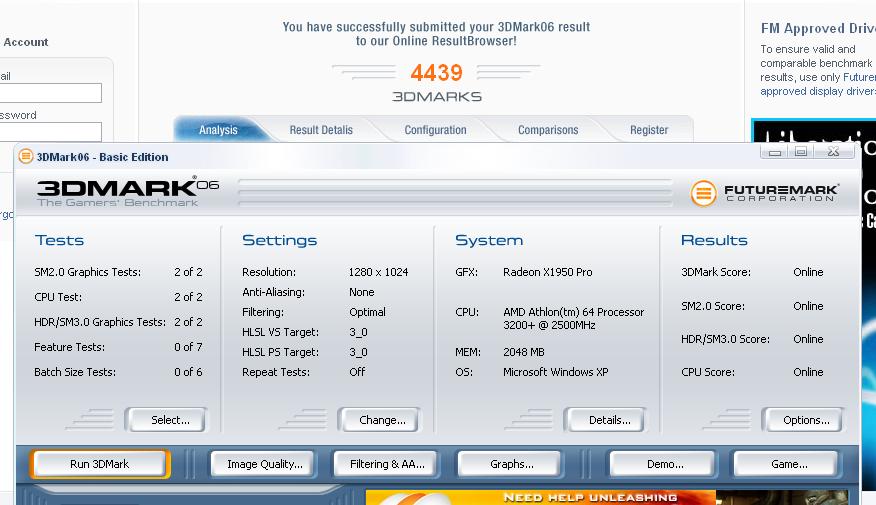Click the HDR/SM3.0 Score Online value

[808, 339]
